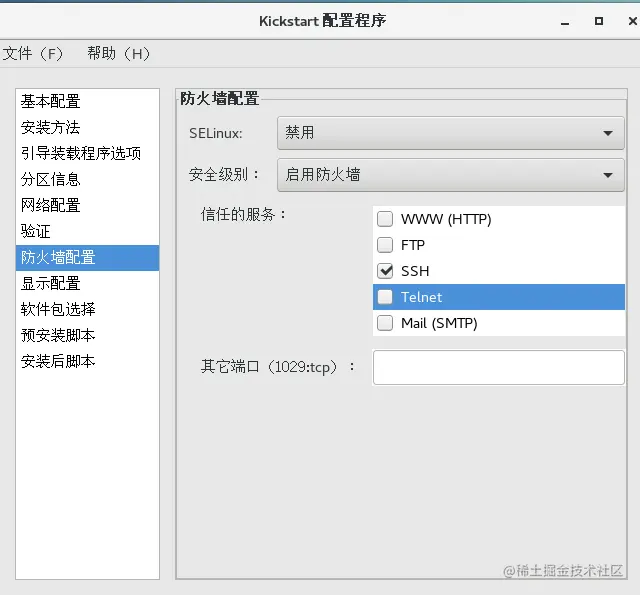Click the Telnet row label
Image resolution: width=640 pixels, height=595 pixels.
[x=421, y=297]
